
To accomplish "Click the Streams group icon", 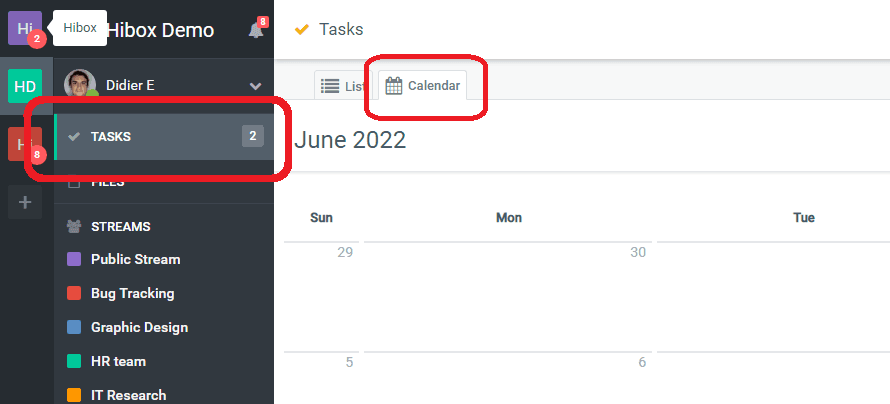I will (x=73, y=226).
